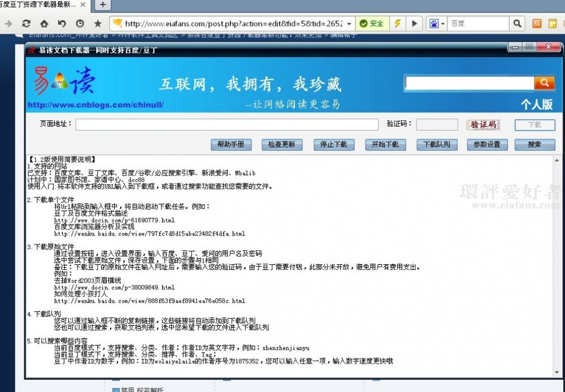Click the lightning speed-mode icon
Viewport: 565px width, 392px height.
(397, 24)
